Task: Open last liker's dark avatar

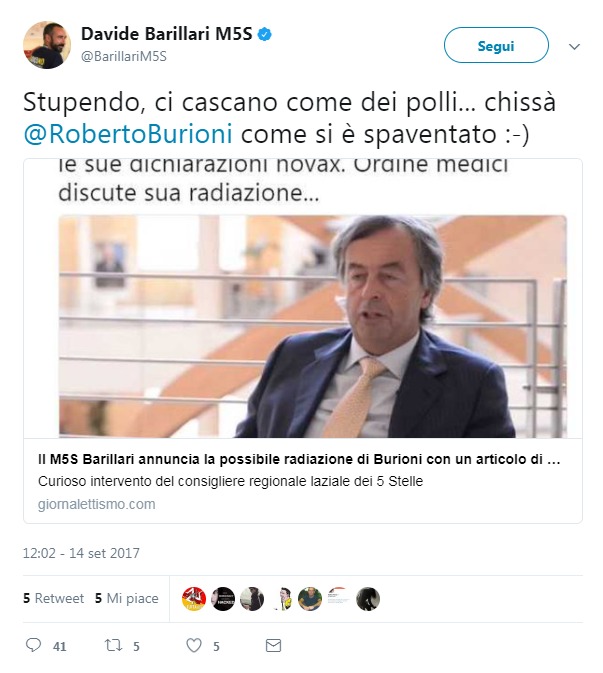Action: pos(368,599)
